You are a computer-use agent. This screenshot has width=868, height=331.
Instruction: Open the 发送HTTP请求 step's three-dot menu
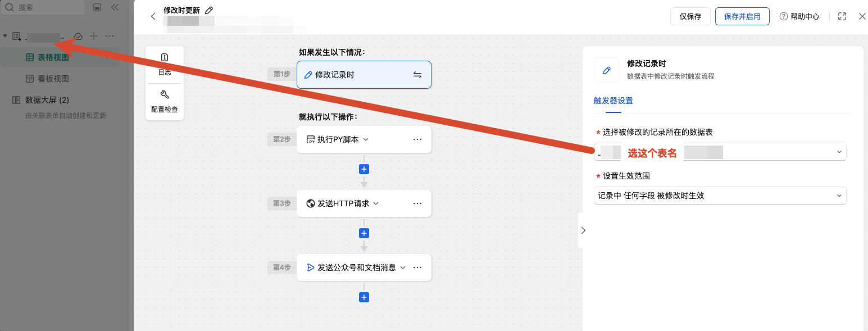[x=417, y=203]
